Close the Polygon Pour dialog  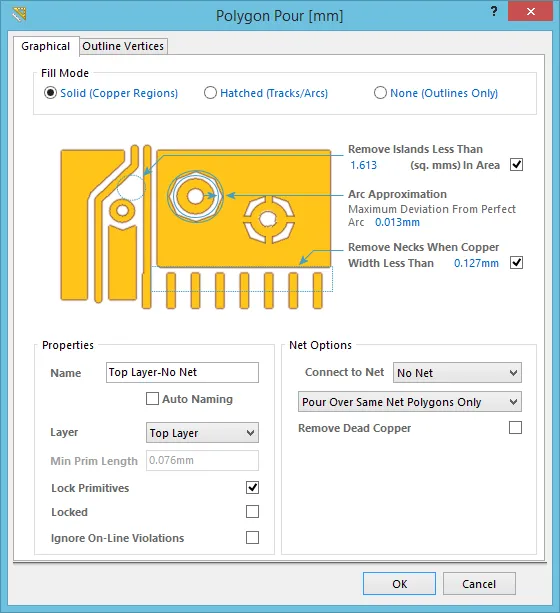[x=530, y=11]
